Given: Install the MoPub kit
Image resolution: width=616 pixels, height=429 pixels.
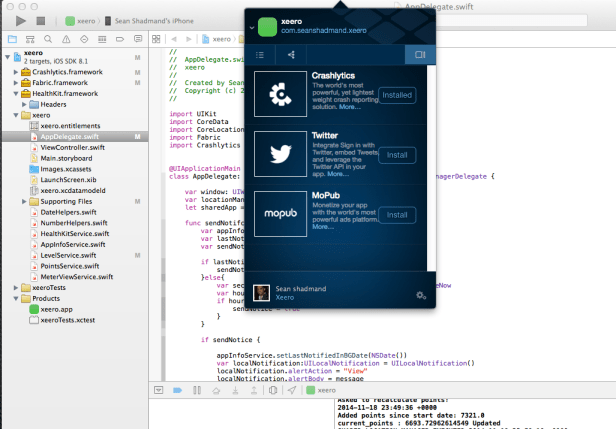Looking at the screenshot, I should coord(397,215).
